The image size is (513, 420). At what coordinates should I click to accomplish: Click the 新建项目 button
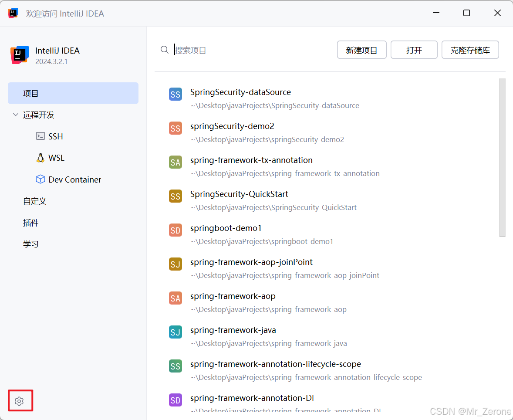pos(361,50)
